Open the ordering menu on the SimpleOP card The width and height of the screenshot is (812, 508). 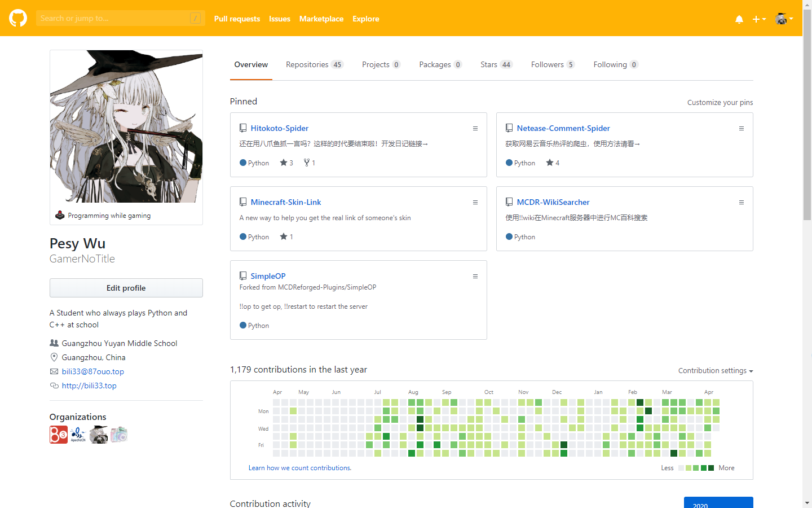475,276
